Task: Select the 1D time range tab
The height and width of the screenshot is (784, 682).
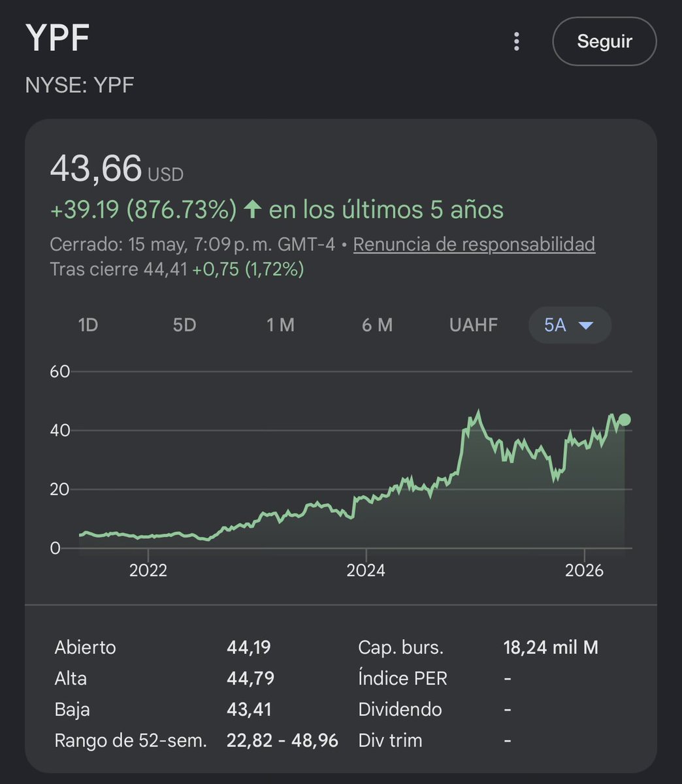Action: click(x=88, y=325)
